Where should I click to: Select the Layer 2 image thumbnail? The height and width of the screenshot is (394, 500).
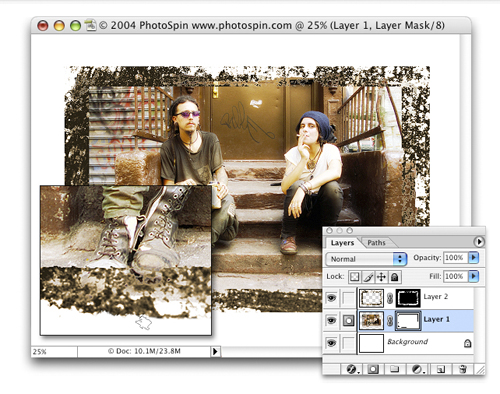(371, 298)
